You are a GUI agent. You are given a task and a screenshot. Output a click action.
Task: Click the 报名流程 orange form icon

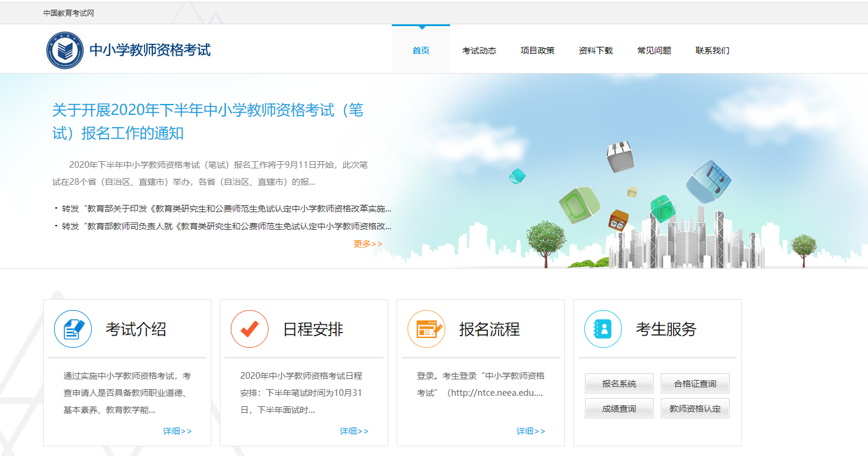426,330
